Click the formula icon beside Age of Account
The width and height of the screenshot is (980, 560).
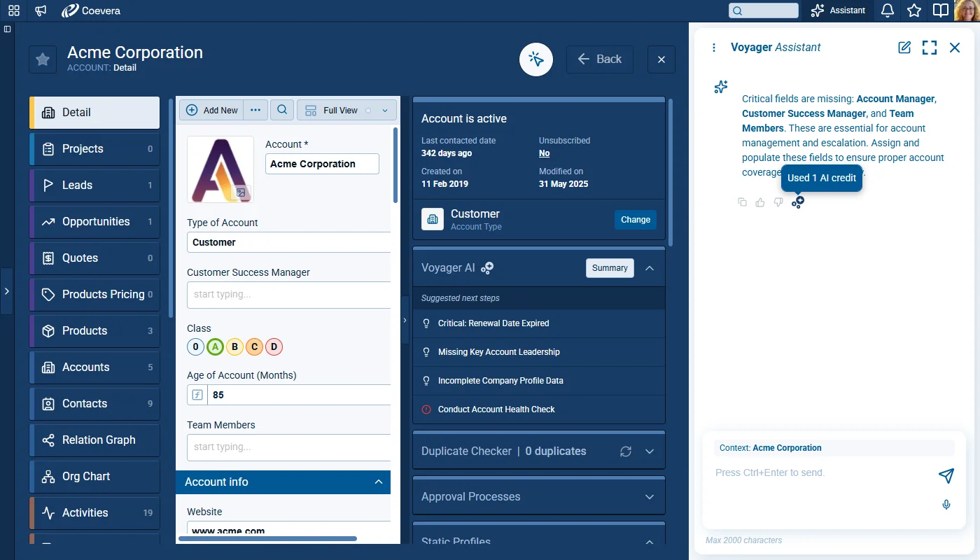(197, 395)
